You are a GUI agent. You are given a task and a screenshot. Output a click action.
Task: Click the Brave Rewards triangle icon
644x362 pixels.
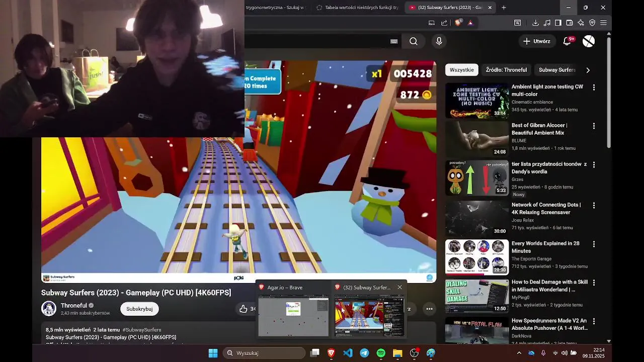click(x=470, y=23)
